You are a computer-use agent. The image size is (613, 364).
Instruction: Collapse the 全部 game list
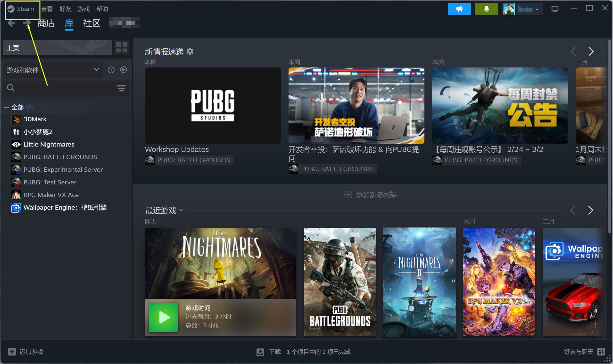(x=7, y=107)
